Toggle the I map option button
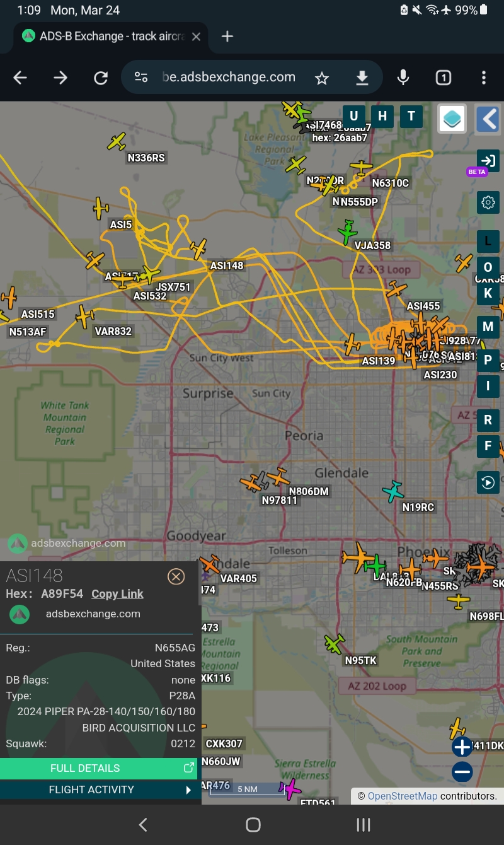This screenshot has height=845, width=504. click(488, 387)
